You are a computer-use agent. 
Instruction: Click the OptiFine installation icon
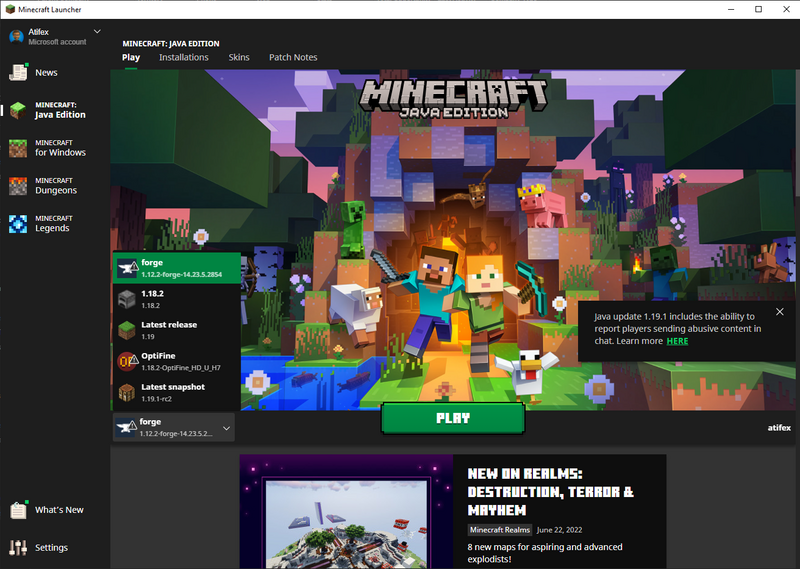click(127, 361)
